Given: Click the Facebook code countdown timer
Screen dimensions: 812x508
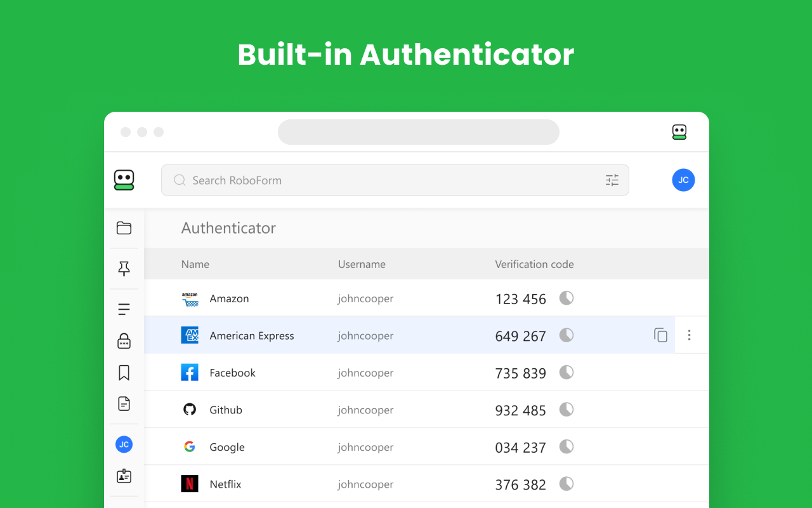Looking at the screenshot, I should (566, 372).
